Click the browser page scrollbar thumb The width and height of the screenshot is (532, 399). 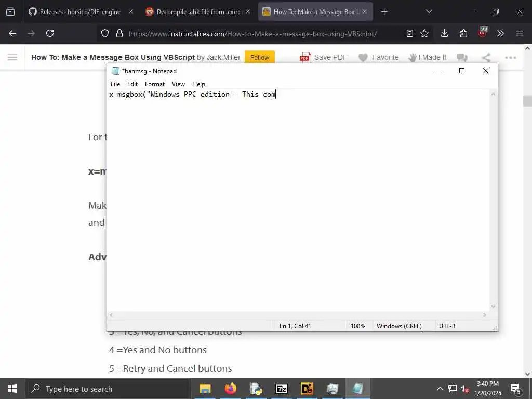click(527, 101)
